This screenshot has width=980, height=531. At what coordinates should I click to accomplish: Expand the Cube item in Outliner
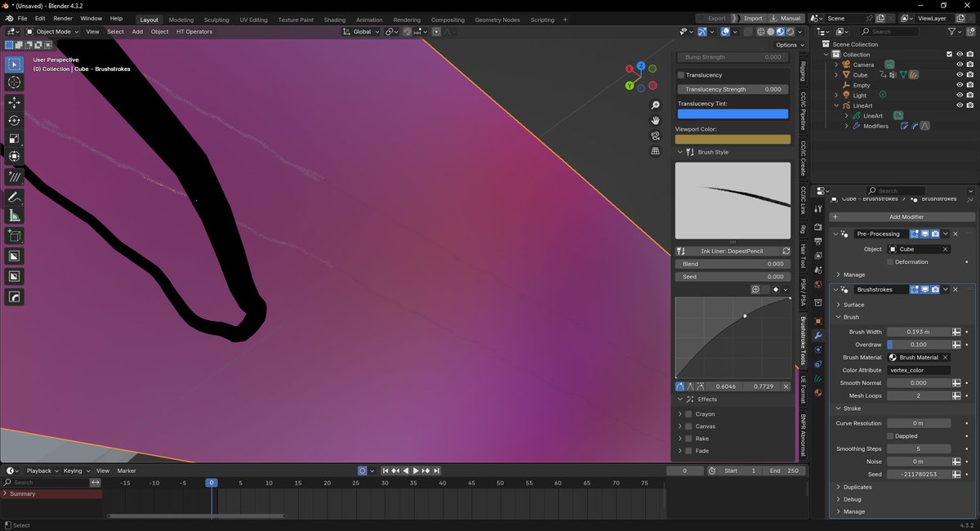point(836,75)
